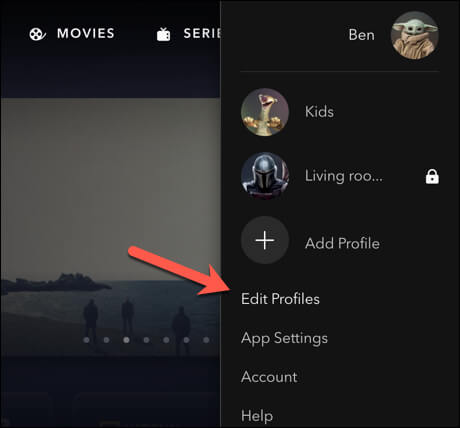Click the lock icon on Living room profile

(432, 176)
